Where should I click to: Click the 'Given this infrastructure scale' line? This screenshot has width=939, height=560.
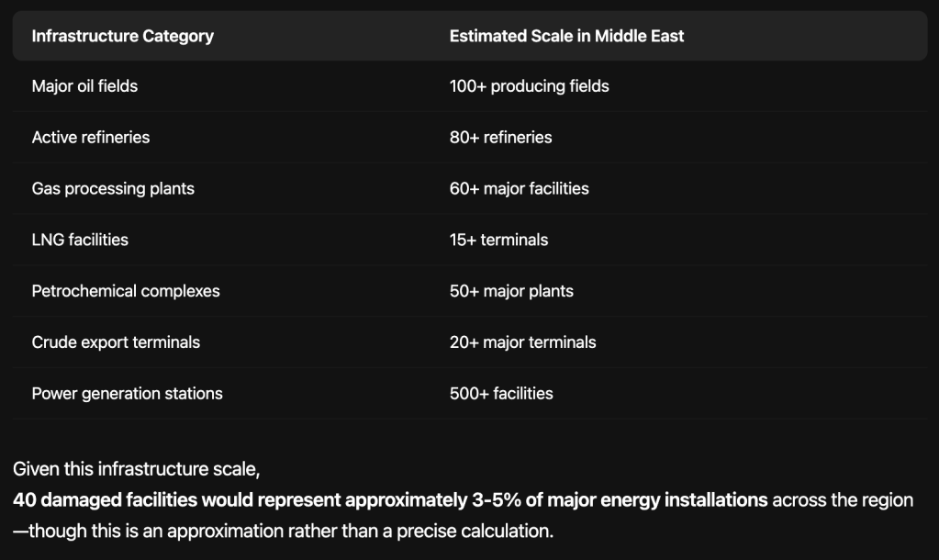coord(137,470)
